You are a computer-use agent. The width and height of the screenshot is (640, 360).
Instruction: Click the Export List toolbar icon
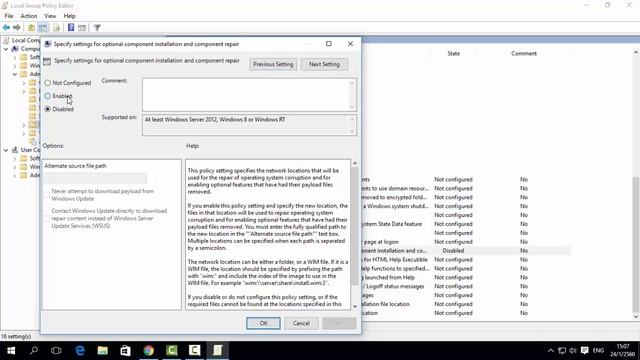[x=56, y=28]
